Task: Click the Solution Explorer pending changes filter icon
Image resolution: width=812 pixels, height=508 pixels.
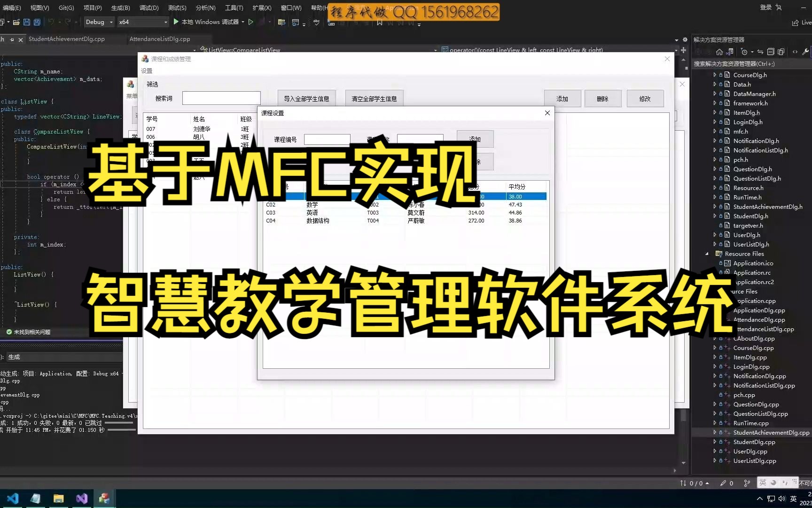Action: coord(744,52)
